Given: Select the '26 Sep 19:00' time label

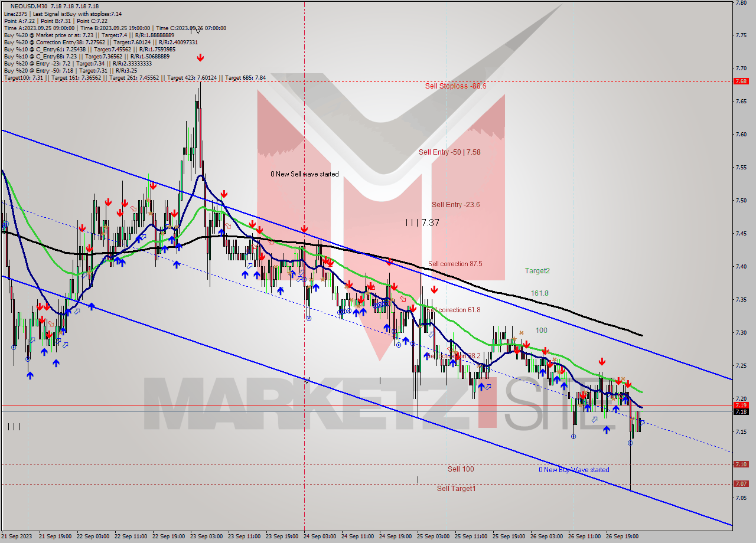Looking at the screenshot, I should click(x=623, y=537).
